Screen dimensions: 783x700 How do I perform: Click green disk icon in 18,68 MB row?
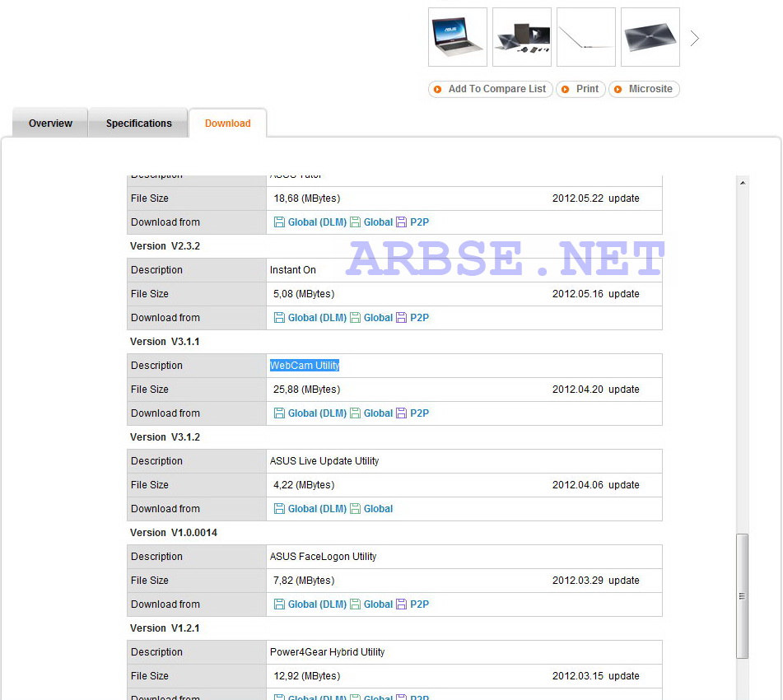[355, 222]
